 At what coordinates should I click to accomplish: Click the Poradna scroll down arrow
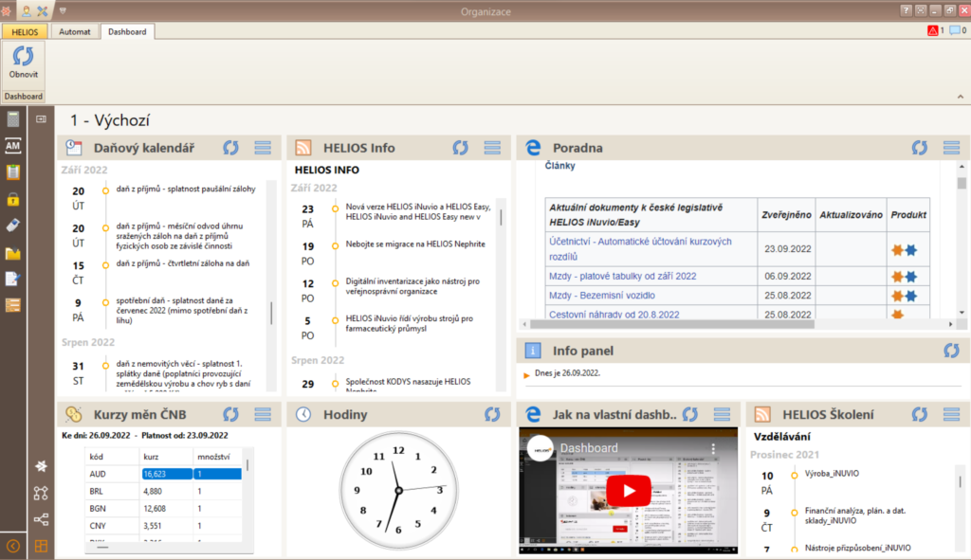[x=962, y=313]
